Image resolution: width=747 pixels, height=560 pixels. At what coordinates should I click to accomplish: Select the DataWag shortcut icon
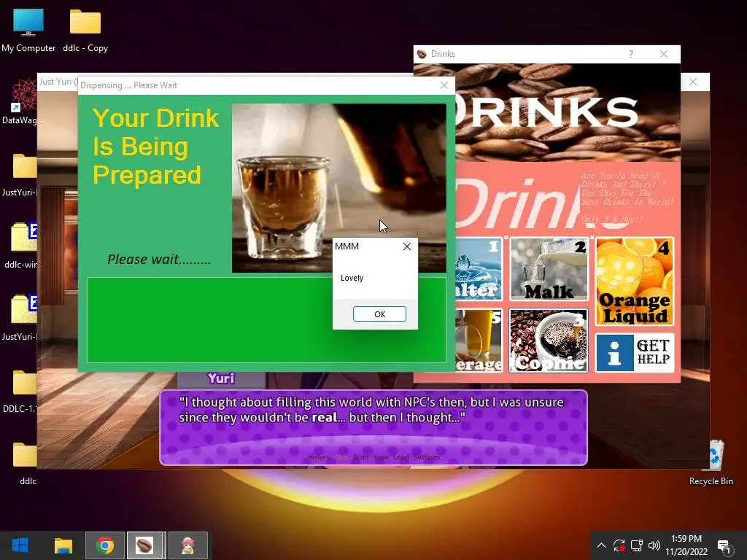tap(20, 102)
